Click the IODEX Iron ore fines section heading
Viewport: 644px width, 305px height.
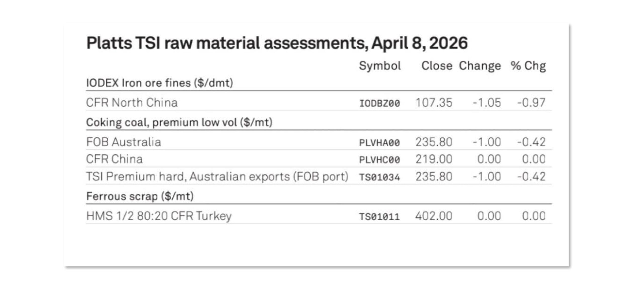click(159, 83)
